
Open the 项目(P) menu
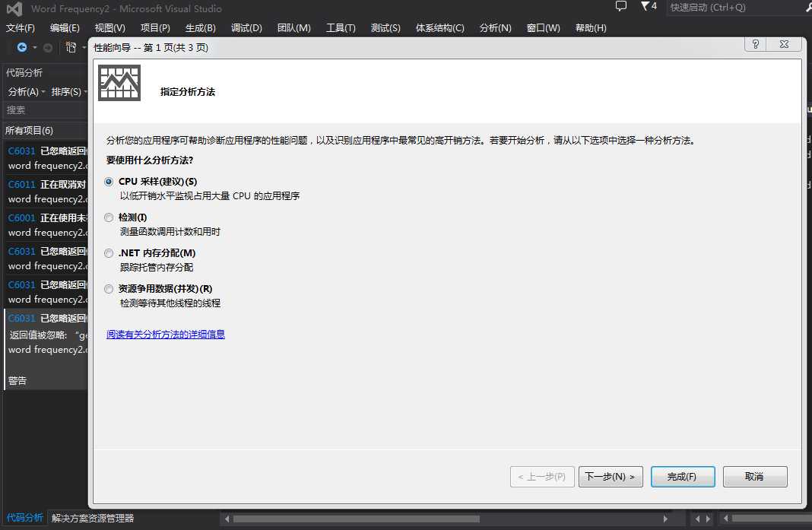[155, 28]
